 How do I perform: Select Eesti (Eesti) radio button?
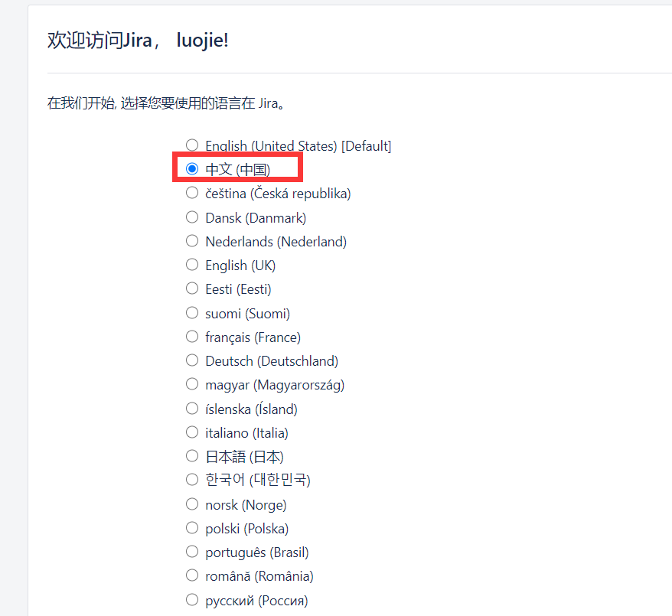click(192, 288)
